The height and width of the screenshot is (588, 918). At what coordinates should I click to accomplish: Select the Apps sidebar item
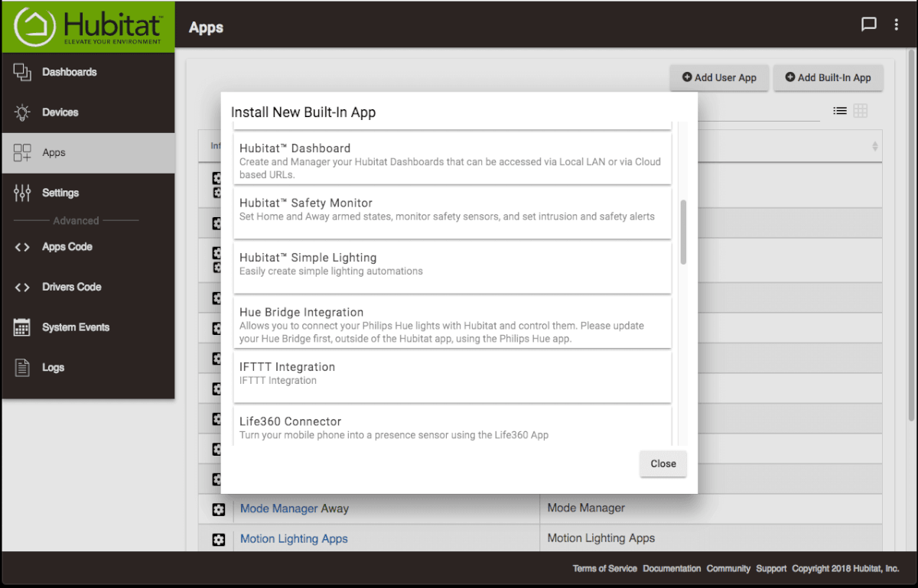(x=87, y=153)
